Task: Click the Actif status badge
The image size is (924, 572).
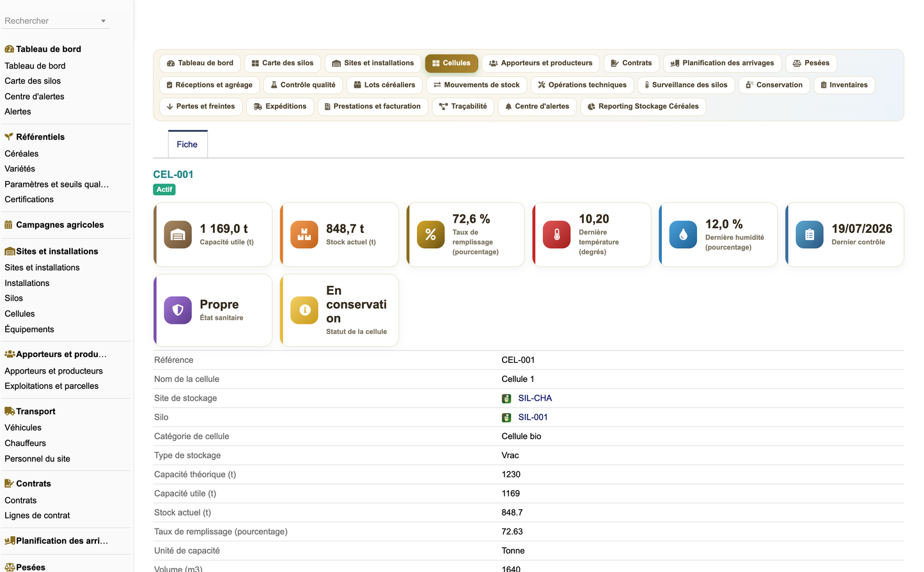Action: [x=164, y=189]
